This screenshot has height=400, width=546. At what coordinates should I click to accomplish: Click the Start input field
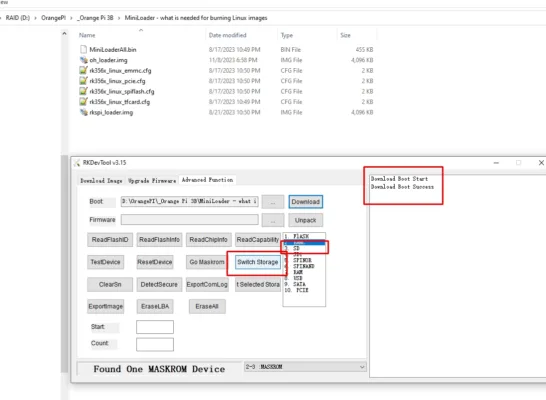pyautogui.click(x=155, y=327)
